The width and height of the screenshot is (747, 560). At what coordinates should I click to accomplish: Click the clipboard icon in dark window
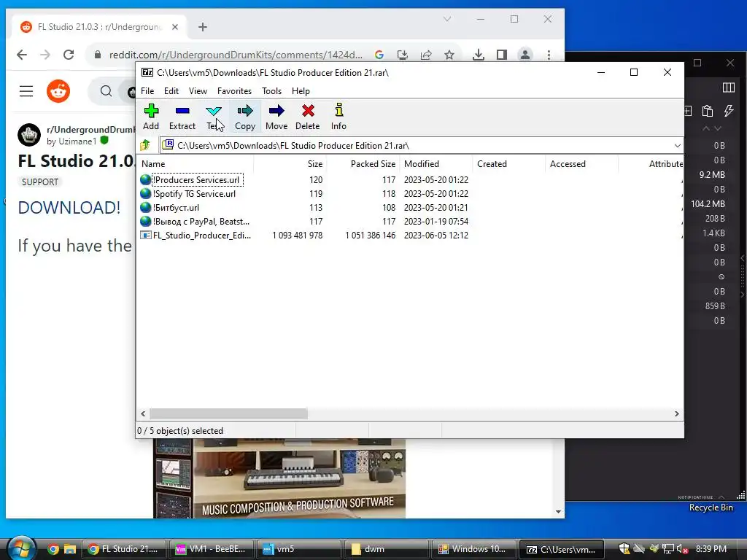pyautogui.click(x=708, y=111)
